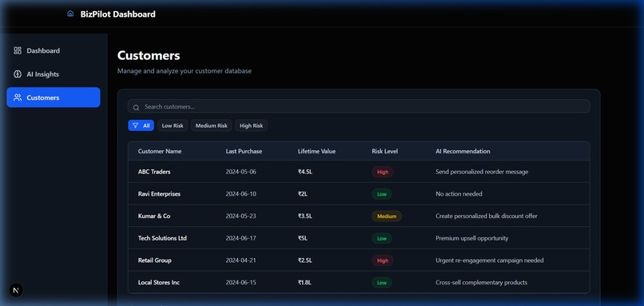The image size is (644, 306).
Task: Open the AI Insights sidebar item
Action: [54, 74]
